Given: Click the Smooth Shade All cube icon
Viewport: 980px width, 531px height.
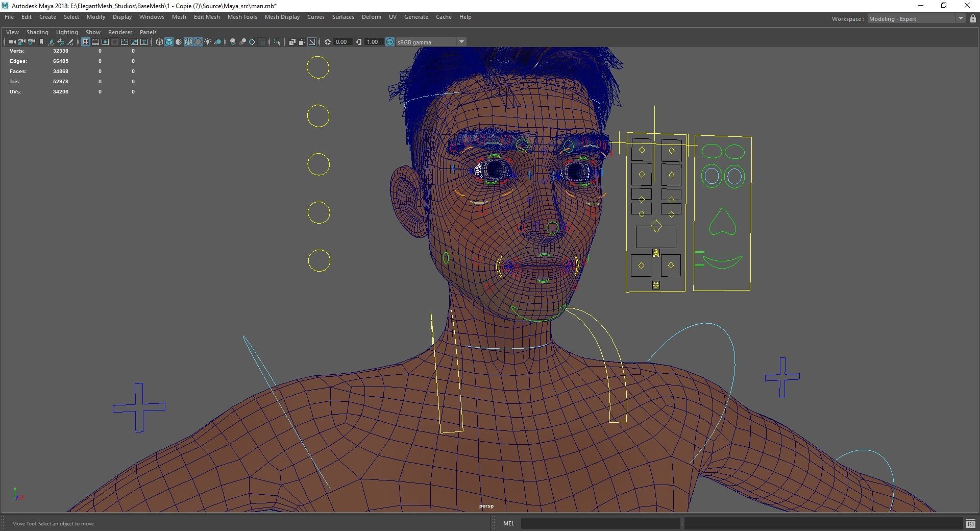Looking at the screenshot, I should tap(169, 42).
